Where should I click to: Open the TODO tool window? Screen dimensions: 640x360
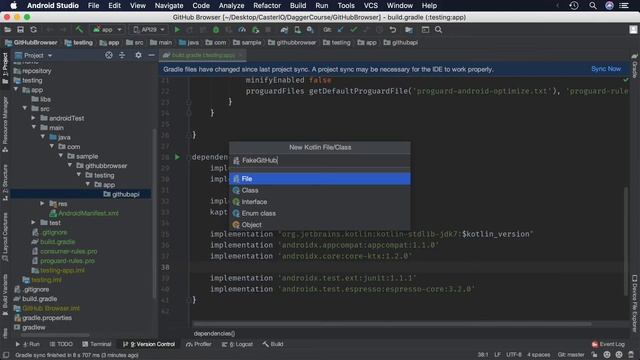(61, 344)
